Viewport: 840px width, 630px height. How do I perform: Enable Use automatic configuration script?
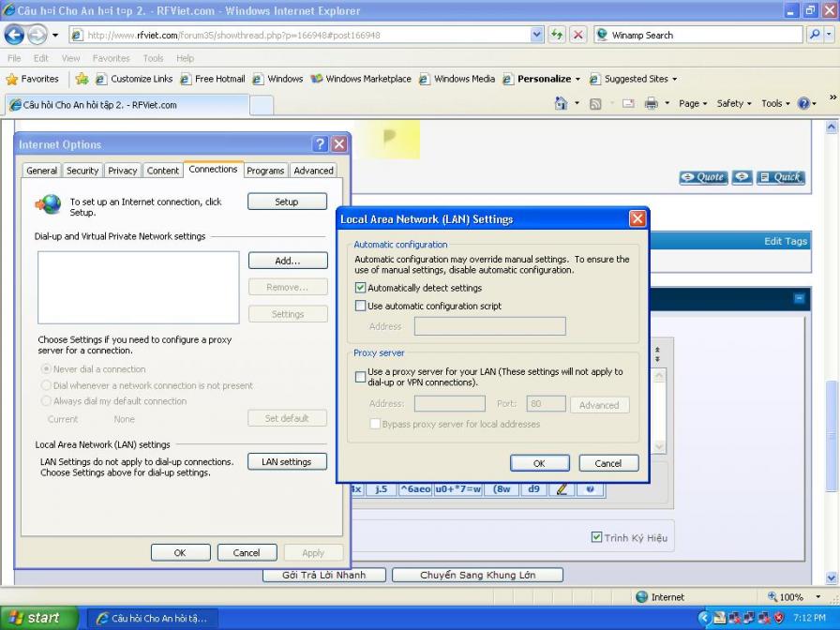click(361, 306)
